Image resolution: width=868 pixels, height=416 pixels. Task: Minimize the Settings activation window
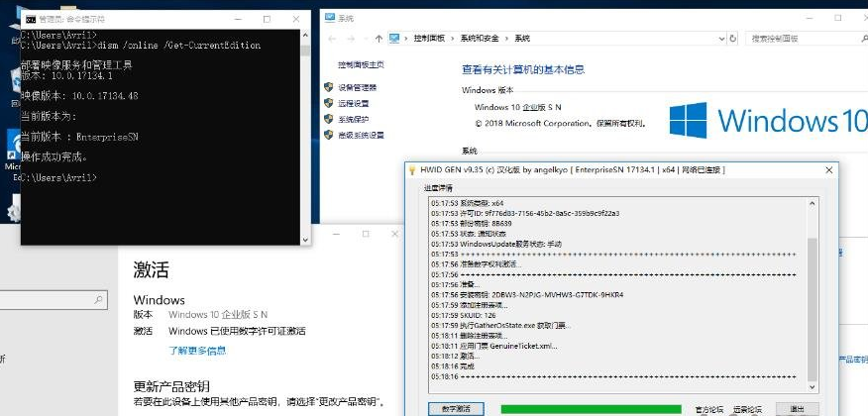(336, 234)
